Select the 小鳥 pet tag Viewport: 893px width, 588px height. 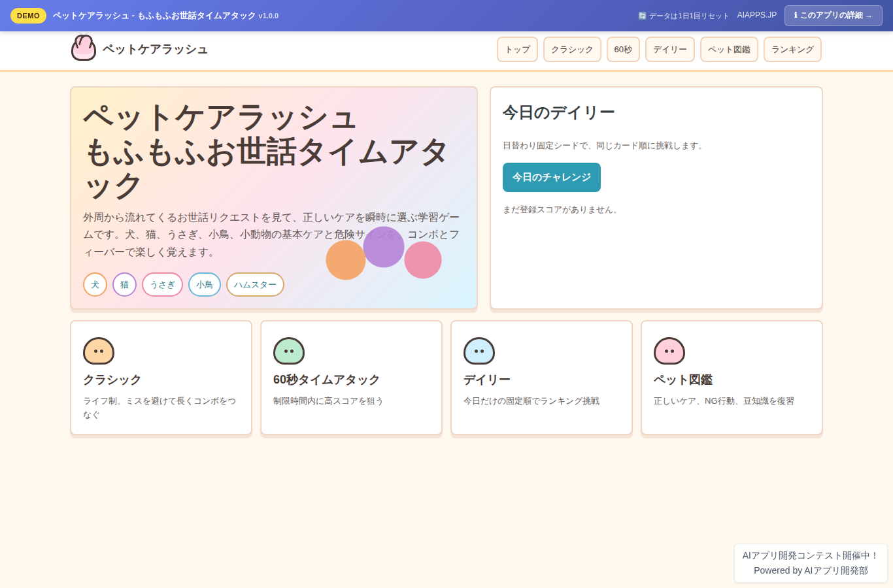(x=205, y=284)
